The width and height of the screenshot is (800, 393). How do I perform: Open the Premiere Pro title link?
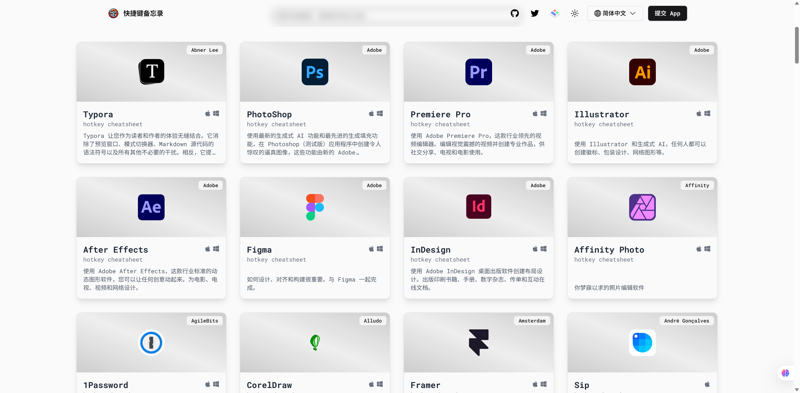click(x=441, y=114)
